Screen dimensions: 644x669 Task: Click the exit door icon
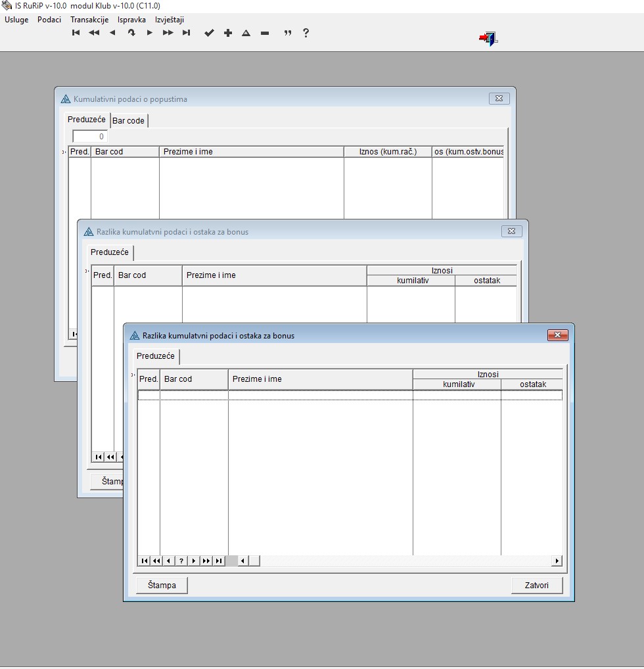[x=488, y=39]
